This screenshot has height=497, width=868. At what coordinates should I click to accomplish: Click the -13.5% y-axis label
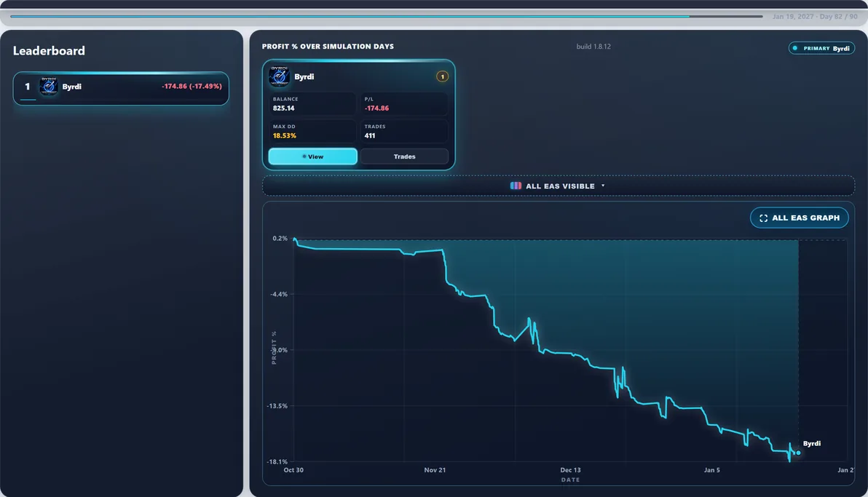[277, 406]
